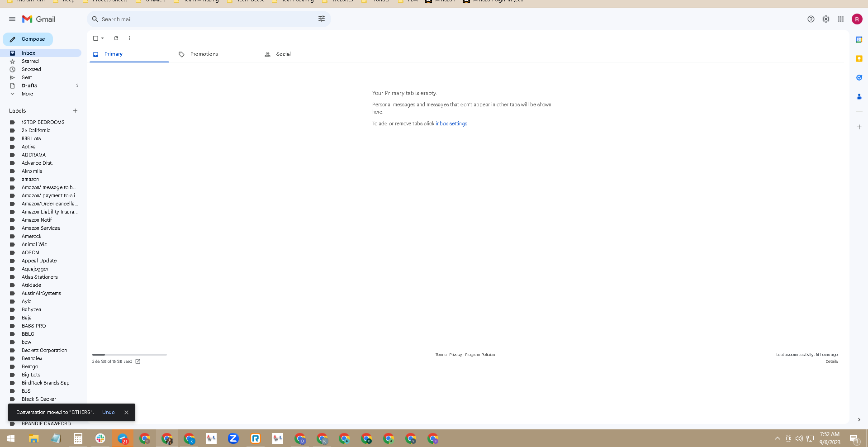The height and width of the screenshot is (447, 868).
Task: Open Contacts side panel icon
Action: pos(859,97)
